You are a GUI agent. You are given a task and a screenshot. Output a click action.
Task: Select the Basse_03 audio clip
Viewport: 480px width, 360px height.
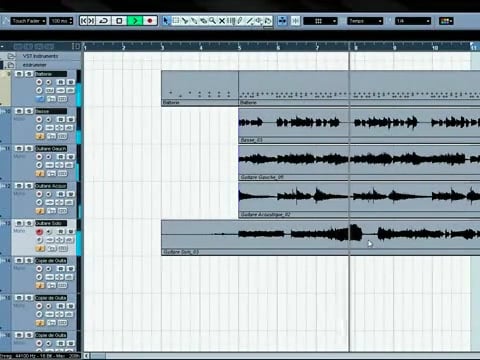pyautogui.click(x=359, y=126)
